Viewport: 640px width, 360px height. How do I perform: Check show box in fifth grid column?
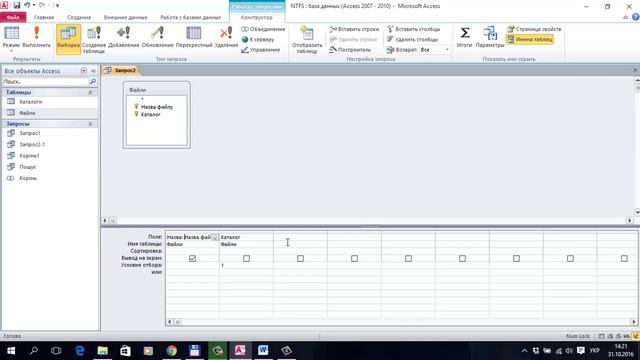[408, 258]
